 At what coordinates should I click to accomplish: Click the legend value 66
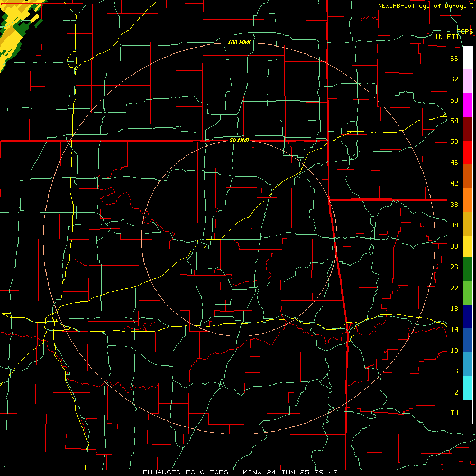(x=454, y=58)
